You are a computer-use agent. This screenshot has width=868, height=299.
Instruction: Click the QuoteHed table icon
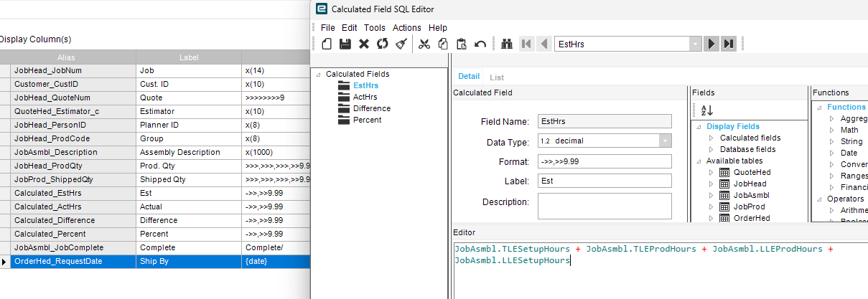click(x=724, y=173)
